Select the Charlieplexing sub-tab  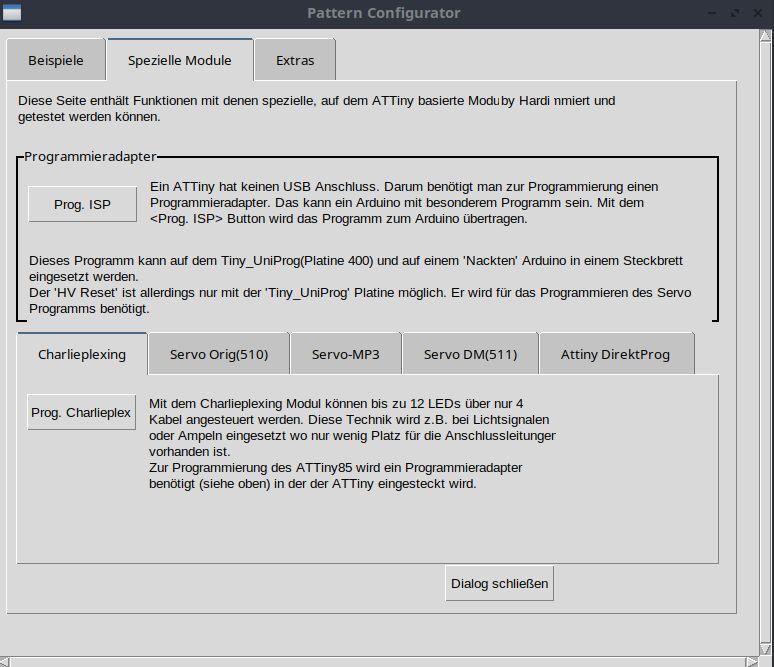(82, 354)
